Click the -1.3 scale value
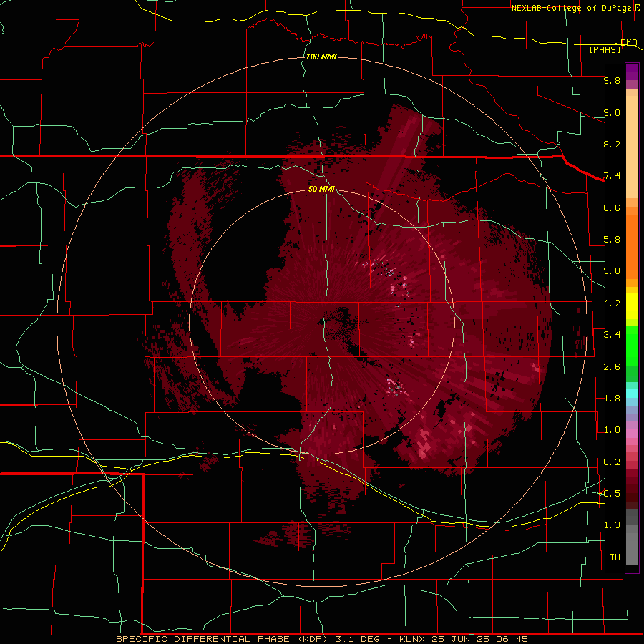 point(609,525)
